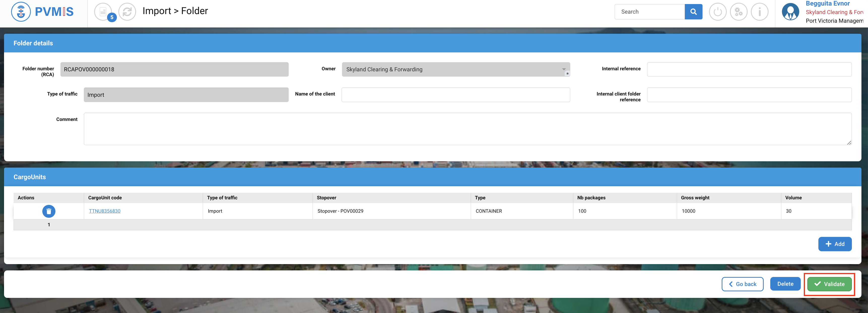
Task: Focus the Search text field
Action: pyautogui.click(x=649, y=12)
